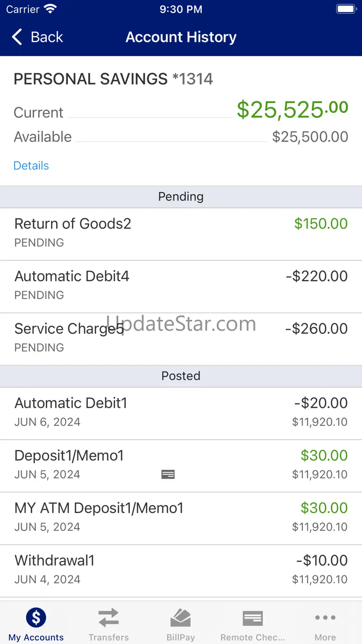Viewport: 362px width, 644px height.
Task: Tap the Pending section header
Action: (181, 197)
